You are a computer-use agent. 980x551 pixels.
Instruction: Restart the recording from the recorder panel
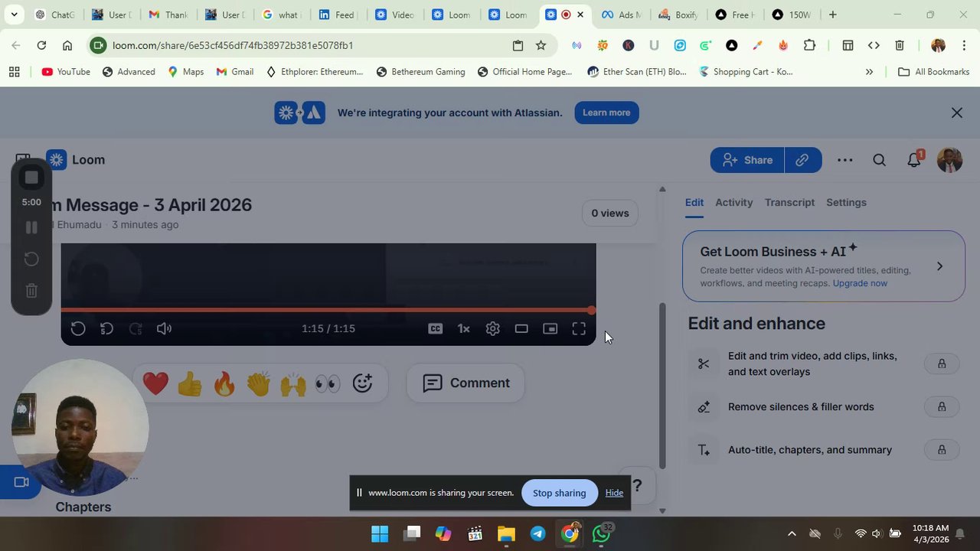31,259
